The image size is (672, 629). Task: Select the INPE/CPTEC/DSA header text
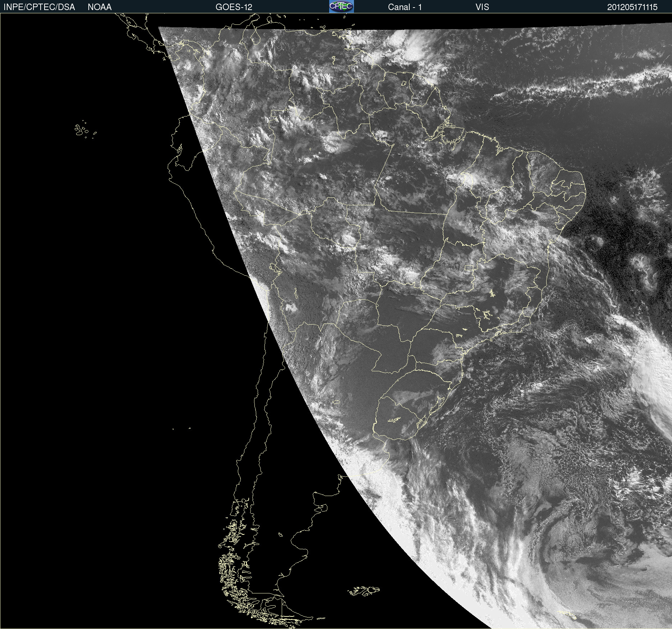pyautogui.click(x=39, y=7)
